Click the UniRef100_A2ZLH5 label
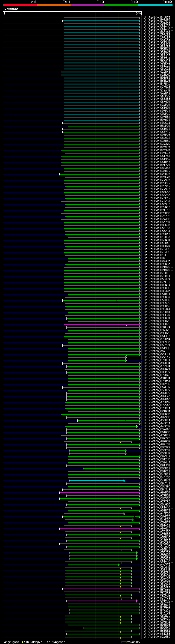 (157, 75)
